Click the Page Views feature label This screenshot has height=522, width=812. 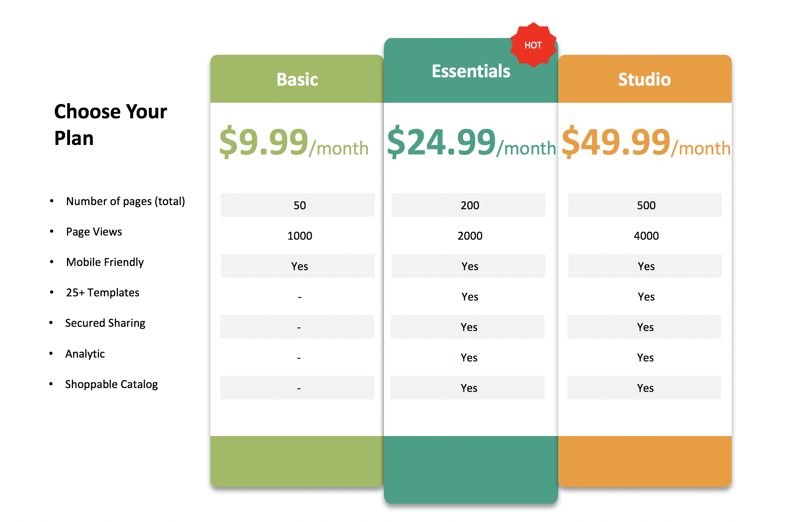pos(94,232)
